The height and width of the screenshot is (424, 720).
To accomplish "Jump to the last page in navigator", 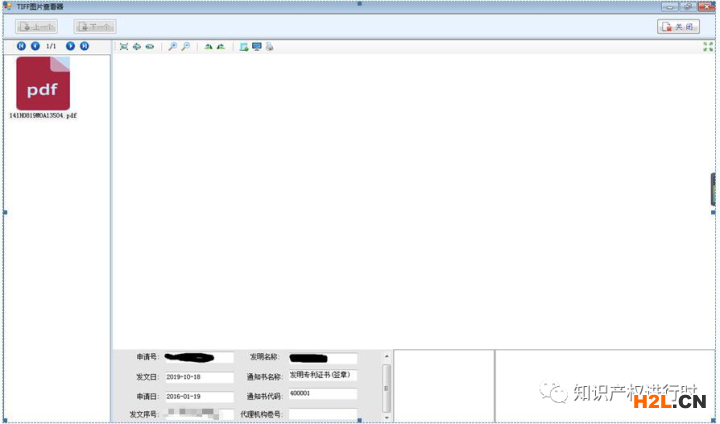I will tap(84, 46).
